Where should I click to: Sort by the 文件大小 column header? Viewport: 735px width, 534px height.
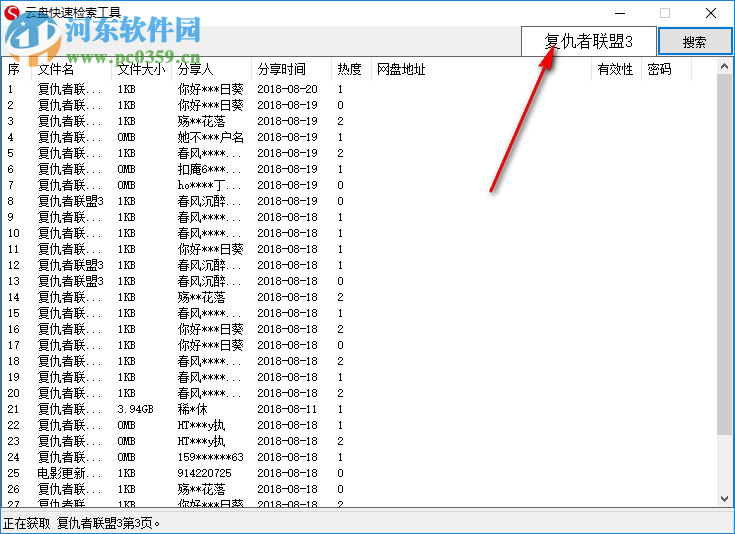pos(142,69)
